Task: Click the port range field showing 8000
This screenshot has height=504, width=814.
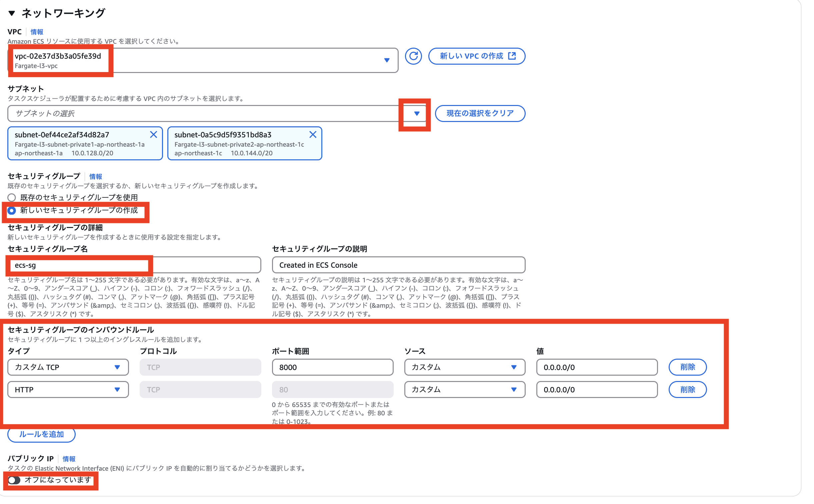Action: pyautogui.click(x=332, y=367)
